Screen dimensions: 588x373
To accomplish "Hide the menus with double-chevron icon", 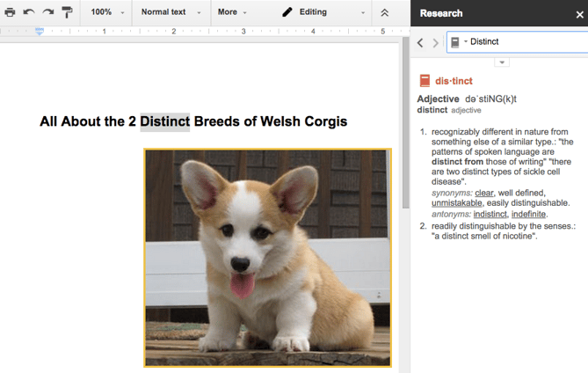I will pos(384,12).
